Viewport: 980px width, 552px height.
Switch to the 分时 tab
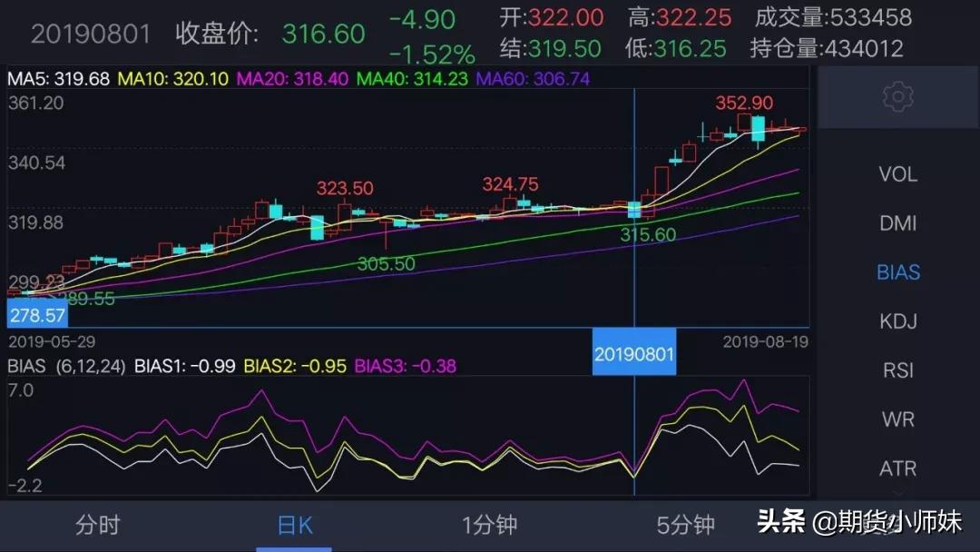(97, 525)
